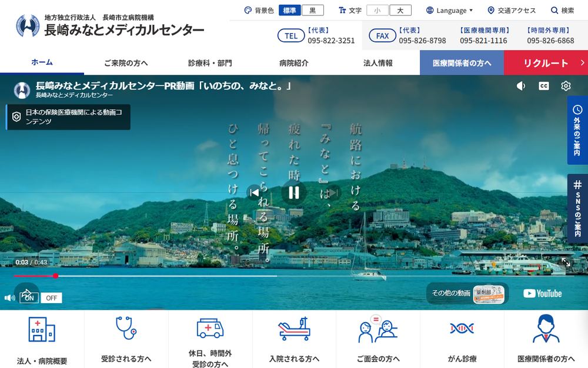Screen dimensions: 588x368
Task: Click the speaker icon beside ON/OFF
Action: click(9, 298)
